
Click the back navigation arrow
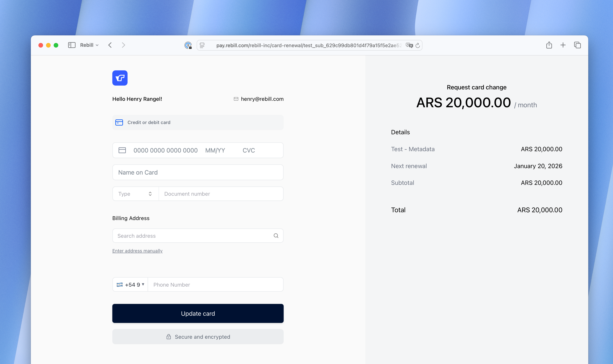click(110, 45)
